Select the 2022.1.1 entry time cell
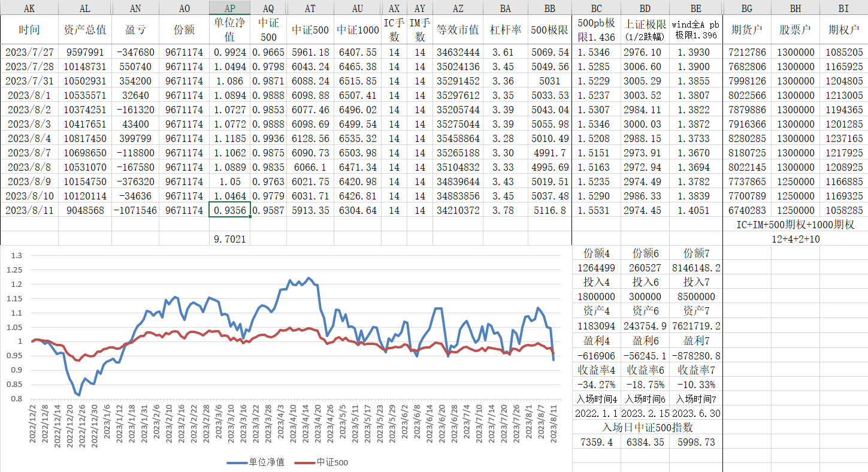Viewport: 868px width, 472px height. point(596,413)
